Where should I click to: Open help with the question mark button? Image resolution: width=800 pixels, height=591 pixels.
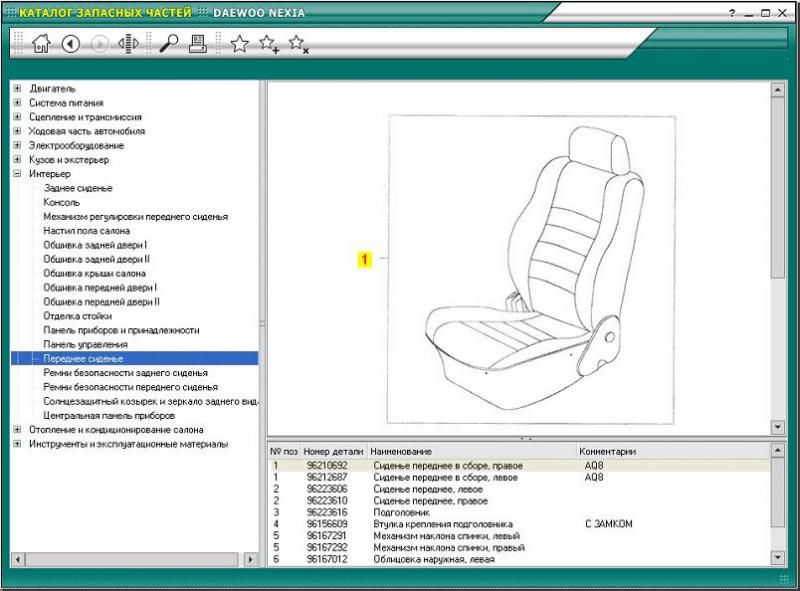pyautogui.click(x=732, y=13)
